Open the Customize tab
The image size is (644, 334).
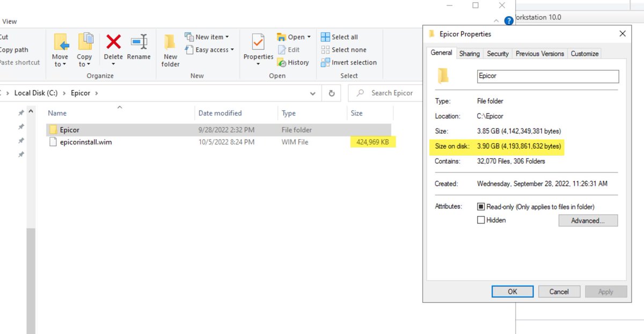click(x=584, y=54)
